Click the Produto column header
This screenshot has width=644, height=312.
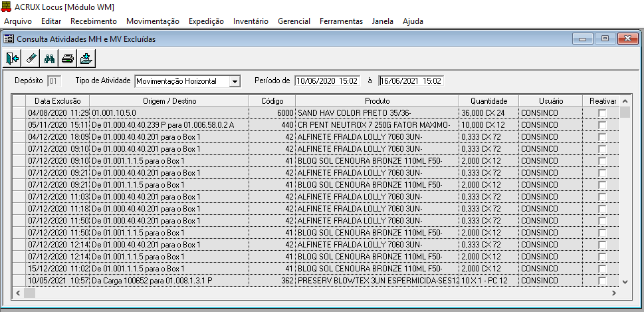point(377,100)
